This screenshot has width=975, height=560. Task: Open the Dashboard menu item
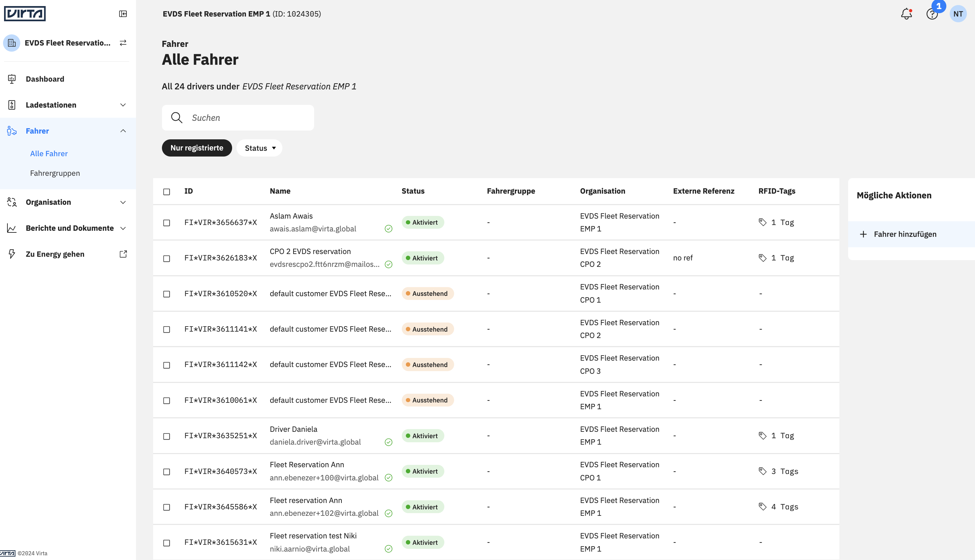(x=45, y=79)
